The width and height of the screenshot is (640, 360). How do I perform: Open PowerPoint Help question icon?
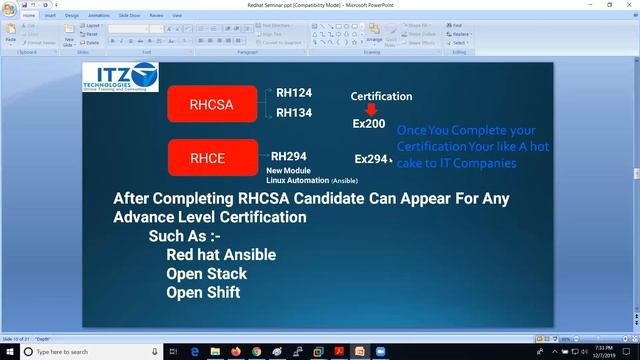(635, 16)
